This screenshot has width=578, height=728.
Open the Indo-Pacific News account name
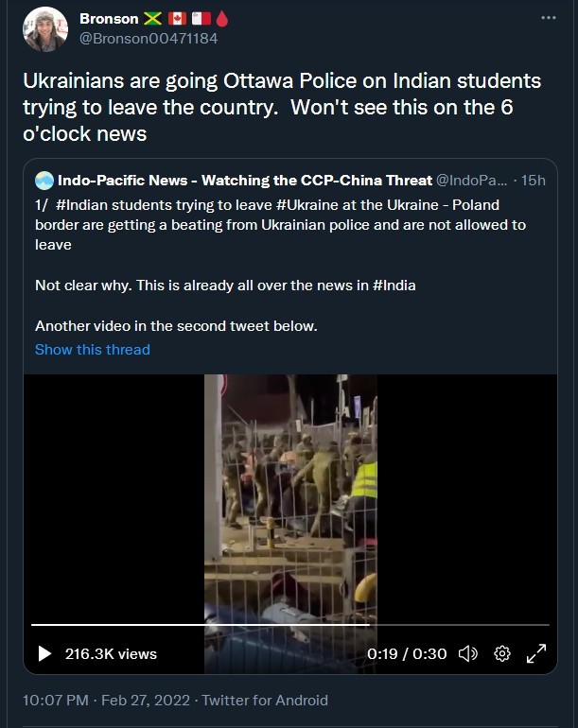(244, 181)
